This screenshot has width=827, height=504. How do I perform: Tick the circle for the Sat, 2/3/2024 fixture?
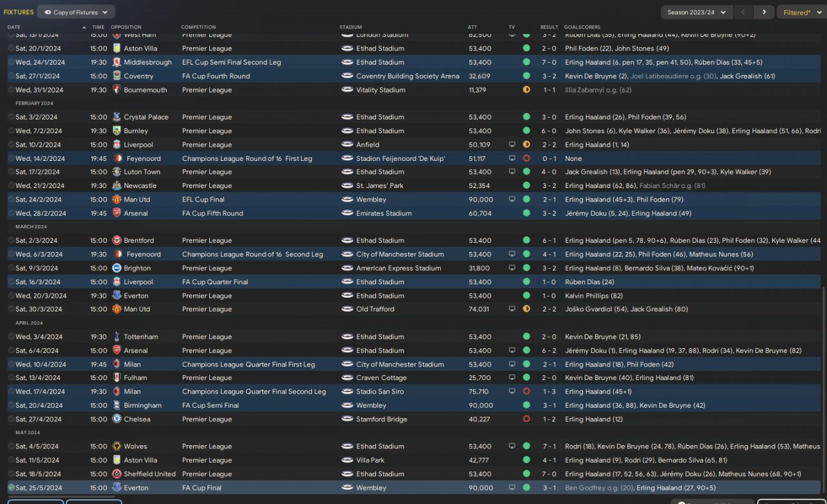(x=11, y=241)
